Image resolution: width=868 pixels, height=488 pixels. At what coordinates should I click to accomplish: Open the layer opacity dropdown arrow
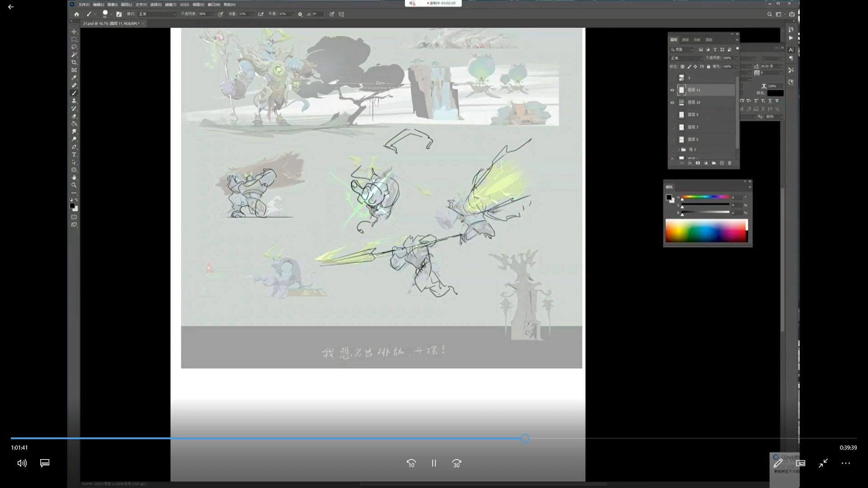click(736, 58)
